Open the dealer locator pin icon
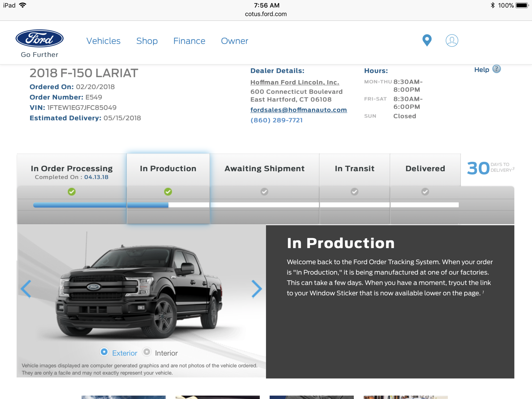532x399 pixels. point(427,40)
